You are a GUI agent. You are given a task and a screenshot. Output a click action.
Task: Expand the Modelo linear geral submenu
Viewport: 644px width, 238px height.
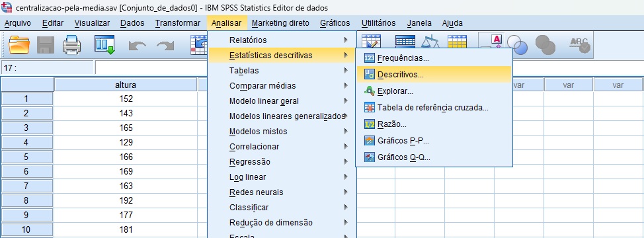pyautogui.click(x=282, y=101)
